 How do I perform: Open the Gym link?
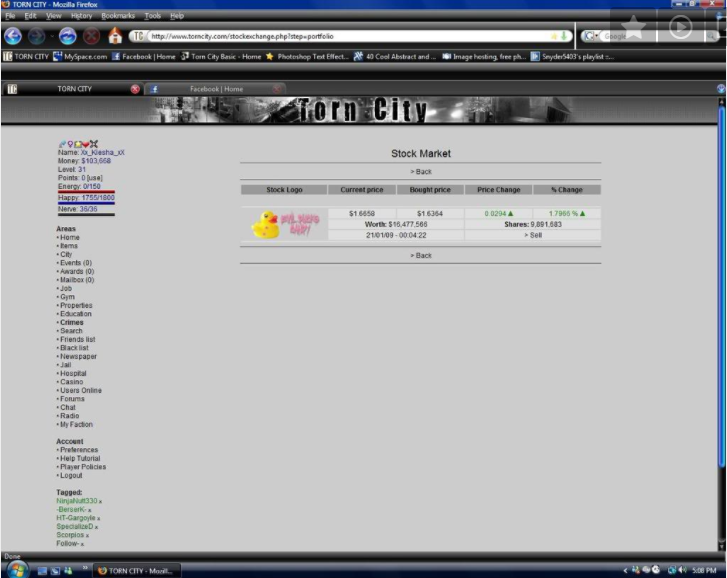pyautogui.click(x=67, y=297)
